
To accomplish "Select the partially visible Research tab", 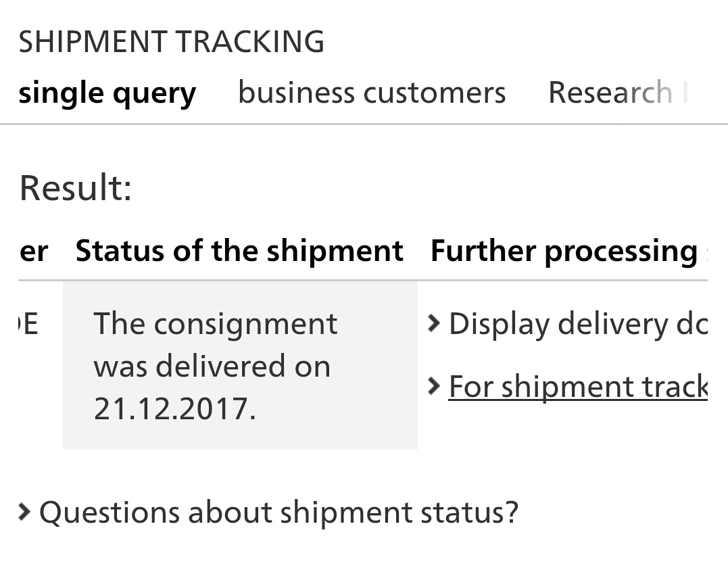I will tap(618, 92).
